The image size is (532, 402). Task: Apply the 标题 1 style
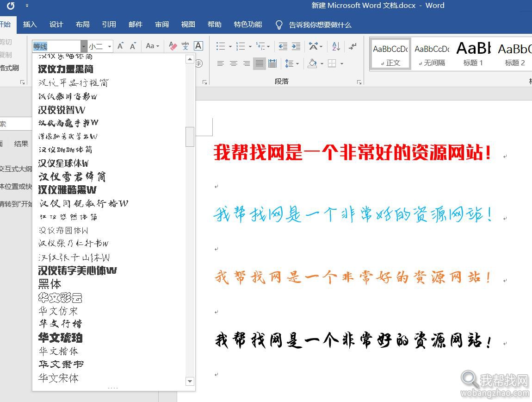coord(473,54)
